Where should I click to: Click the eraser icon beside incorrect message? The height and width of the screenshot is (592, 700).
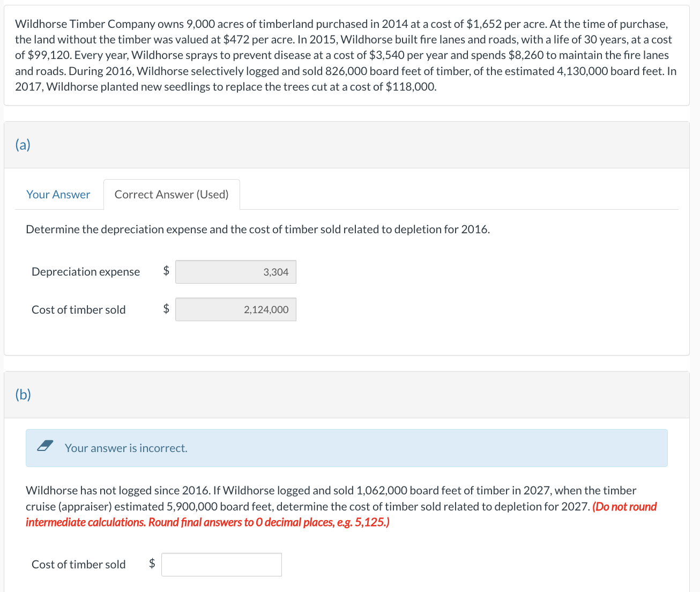coord(45,446)
